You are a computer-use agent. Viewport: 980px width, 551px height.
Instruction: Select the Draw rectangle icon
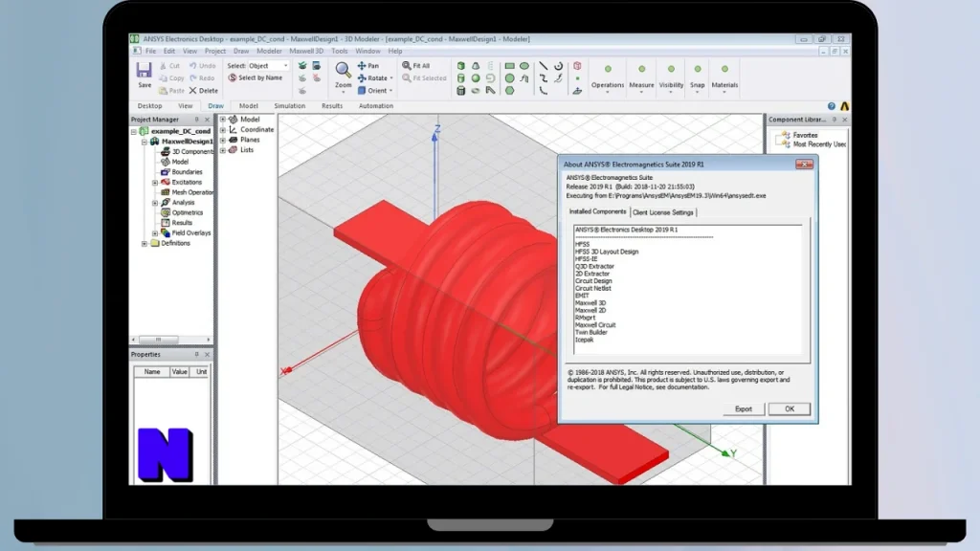510,66
